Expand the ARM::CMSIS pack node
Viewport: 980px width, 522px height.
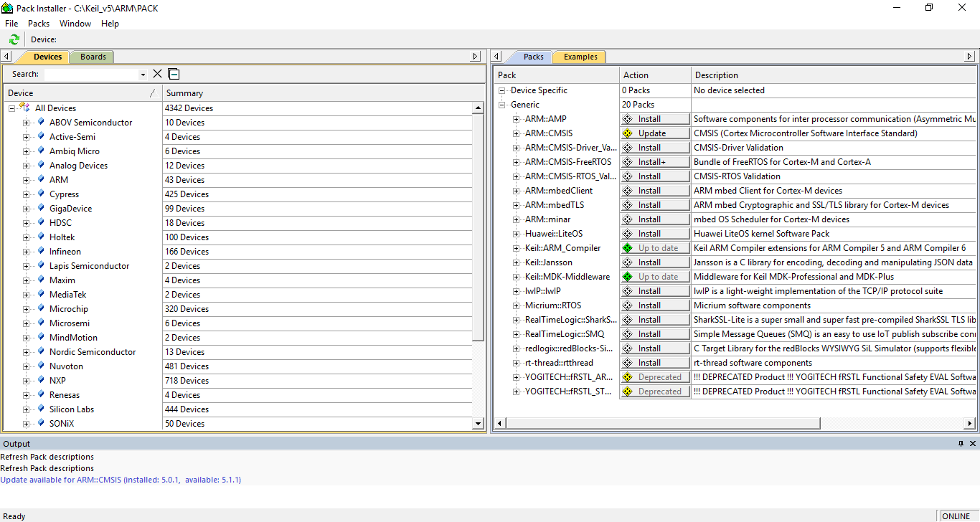pos(517,133)
